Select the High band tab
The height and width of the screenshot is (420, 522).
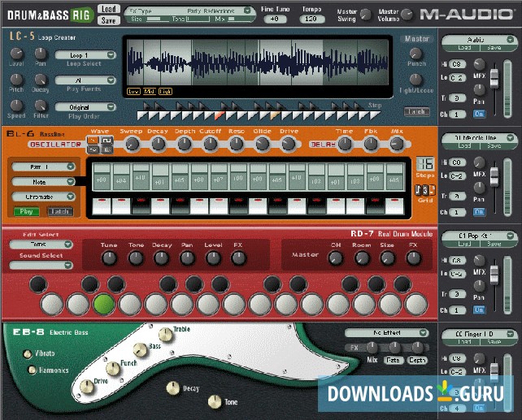point(165,92)
